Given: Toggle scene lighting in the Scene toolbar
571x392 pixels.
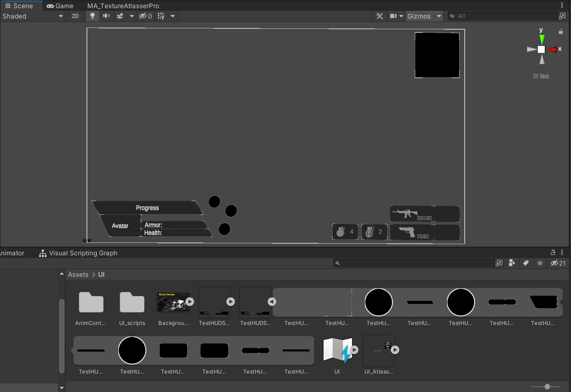Looking at the screenshot, I should (93, 16).
